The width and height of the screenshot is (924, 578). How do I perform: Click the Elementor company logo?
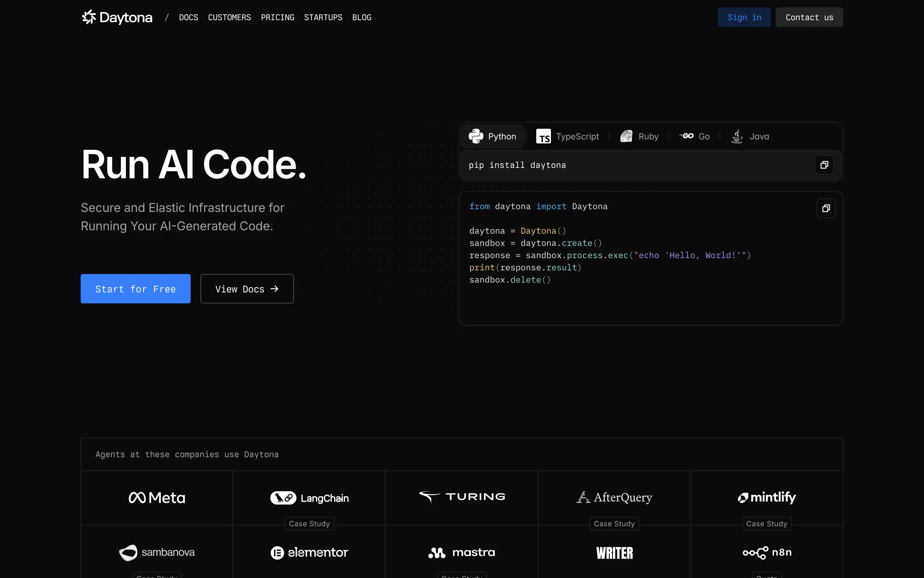(x=309, y=552)
